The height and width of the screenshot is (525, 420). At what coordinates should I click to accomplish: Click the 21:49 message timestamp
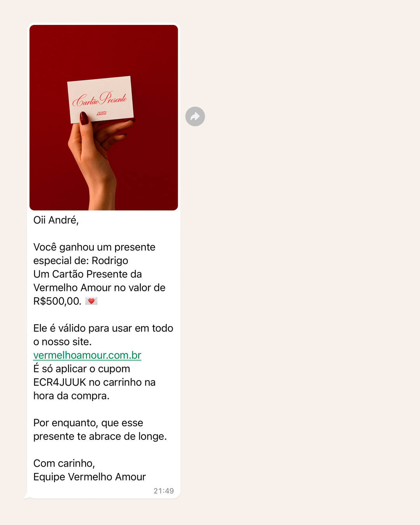pyautogui.click(x=164, y=491)
